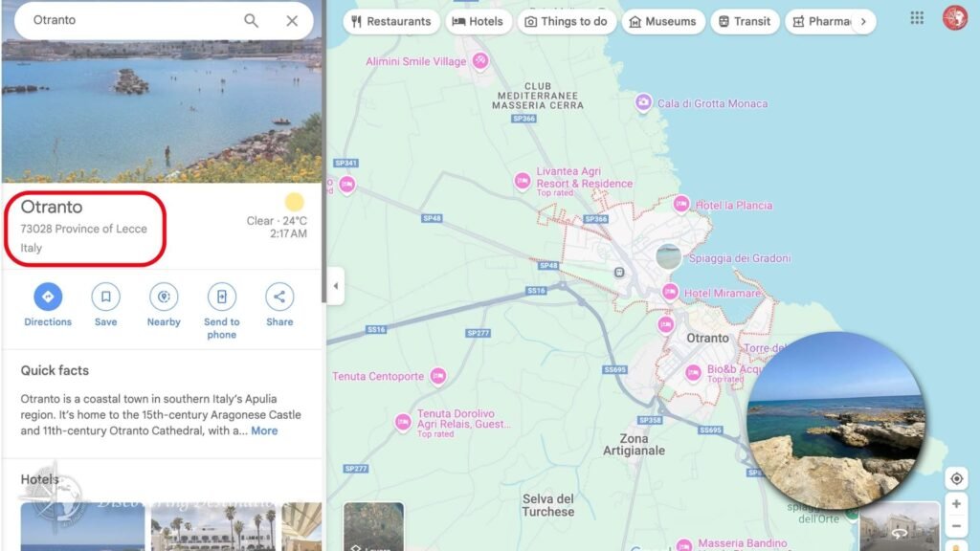Select the Restaurants filter chip
980x551 pixels.
click(x=391, y=21)
